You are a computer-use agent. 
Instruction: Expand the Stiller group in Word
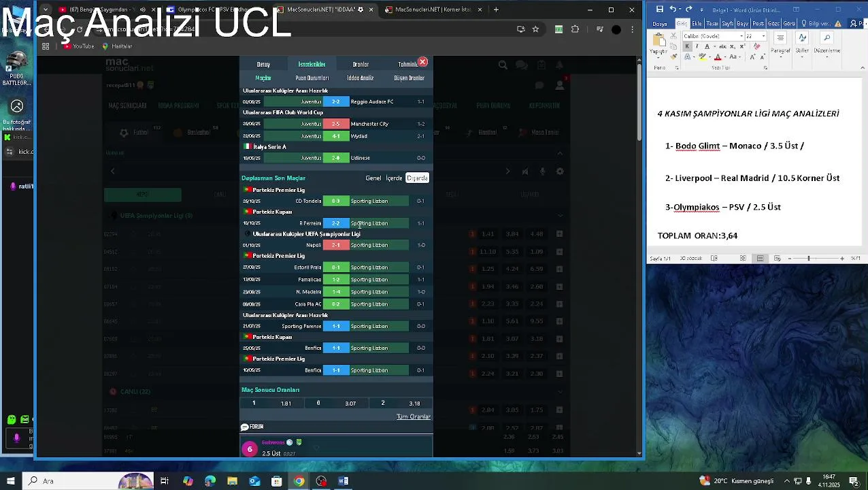tap(802, 45)
